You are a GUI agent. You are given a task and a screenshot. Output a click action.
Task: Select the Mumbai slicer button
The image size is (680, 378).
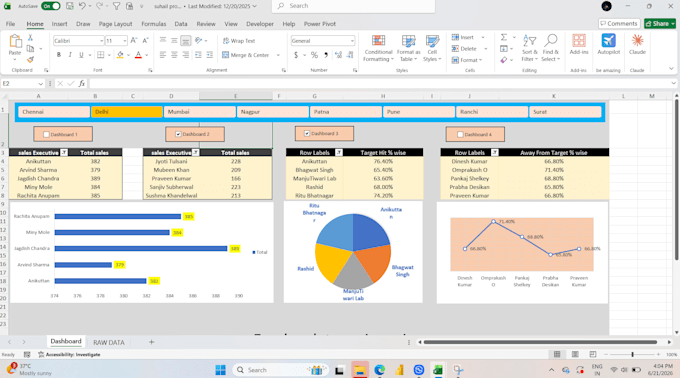point(200,112)
